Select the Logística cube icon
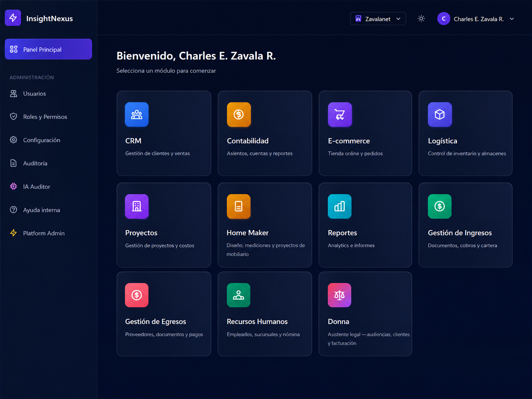Image resolution: width=532 pixels, height=399 pixels. point(440,115)
